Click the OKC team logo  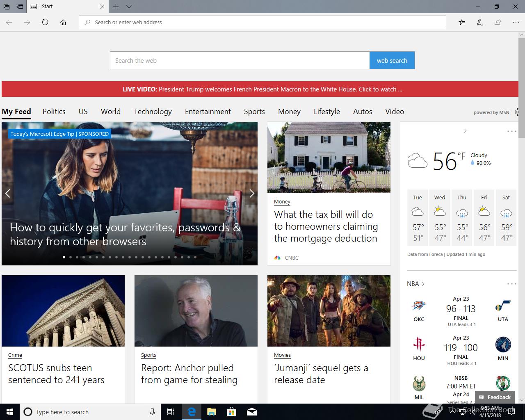(x=419, y=306)
